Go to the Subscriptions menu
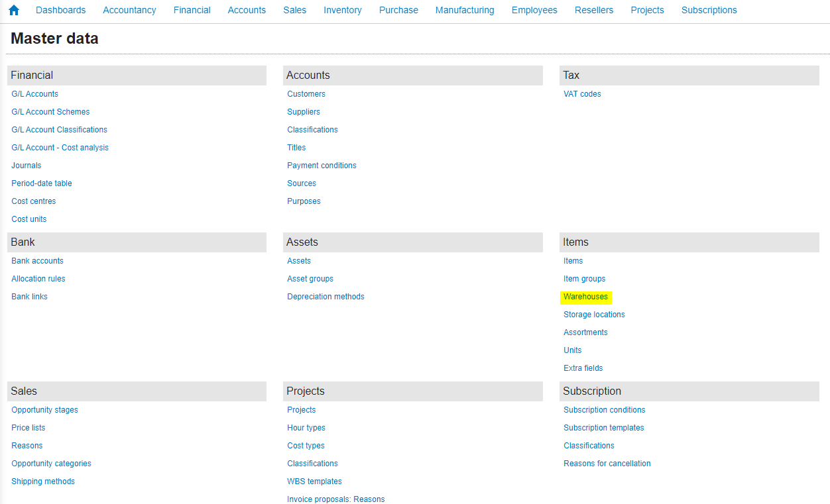830x504 pixels. 709,10
